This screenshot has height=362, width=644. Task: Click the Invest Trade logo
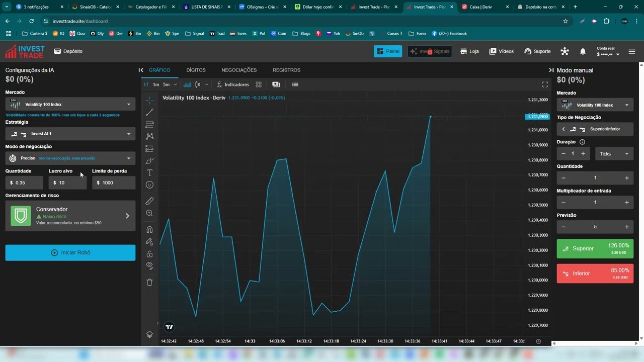(x=25, y=51)
